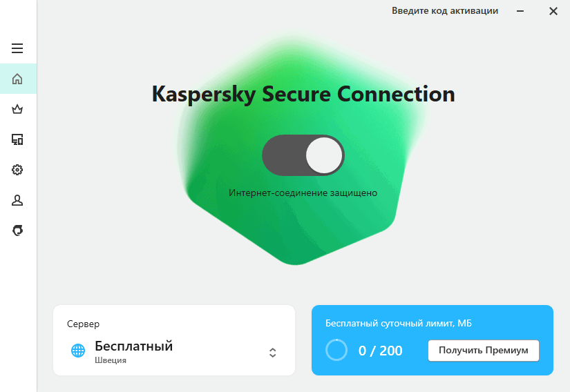
Task: Expand the server list with the up-down arrows
Action: pyautogui.click(x=273, y=352)
